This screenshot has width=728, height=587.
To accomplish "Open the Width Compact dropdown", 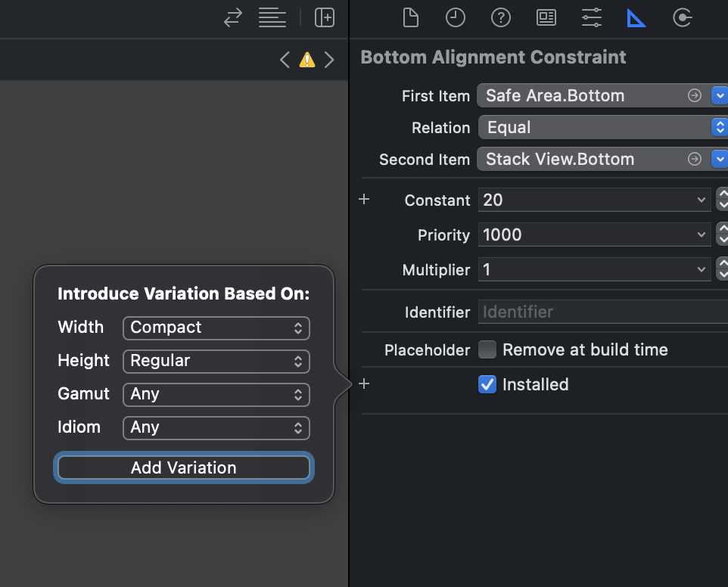I will tap(216, 328).
